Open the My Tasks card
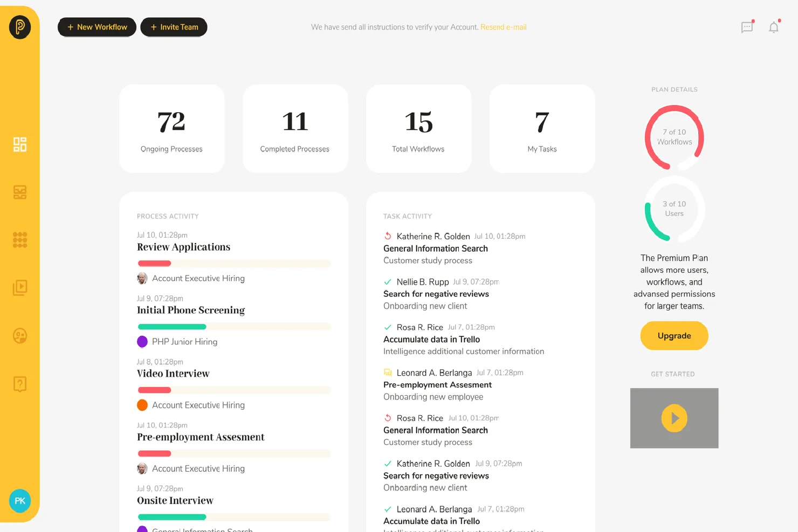Viewport: 798px width, 532px height. coord(542,129)
